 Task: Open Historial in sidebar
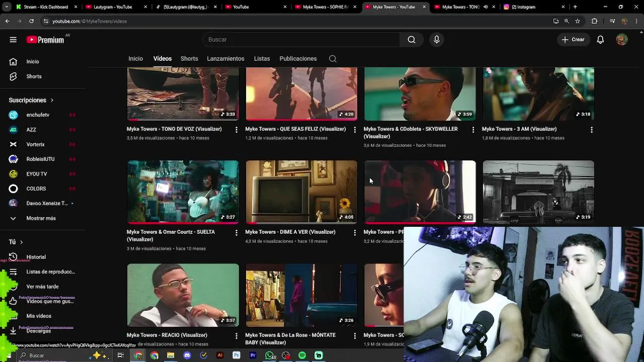(36, 257)
